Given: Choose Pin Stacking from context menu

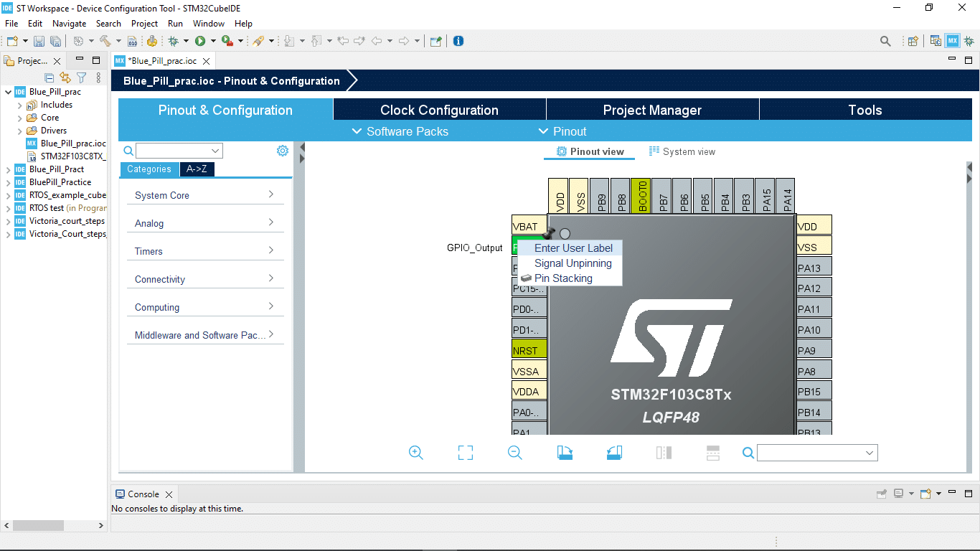Looking at the screenshot, I should tap(570, 278).
